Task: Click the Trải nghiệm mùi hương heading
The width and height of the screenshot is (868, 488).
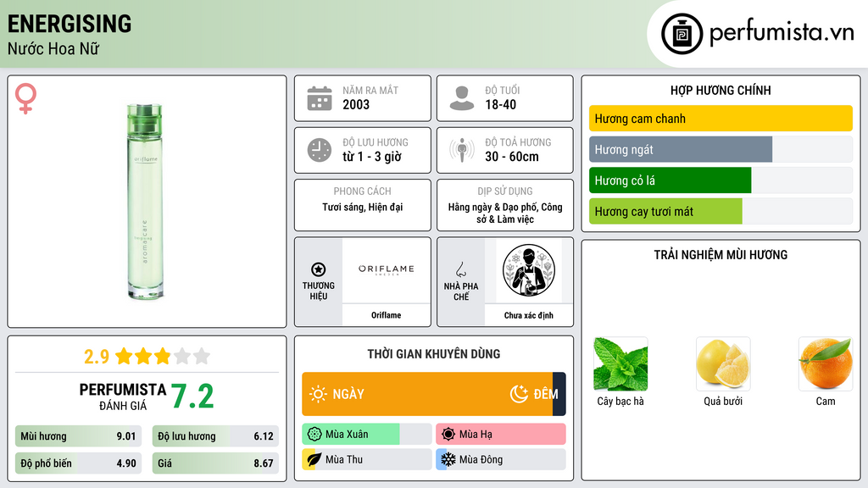Action: (721, 254)
